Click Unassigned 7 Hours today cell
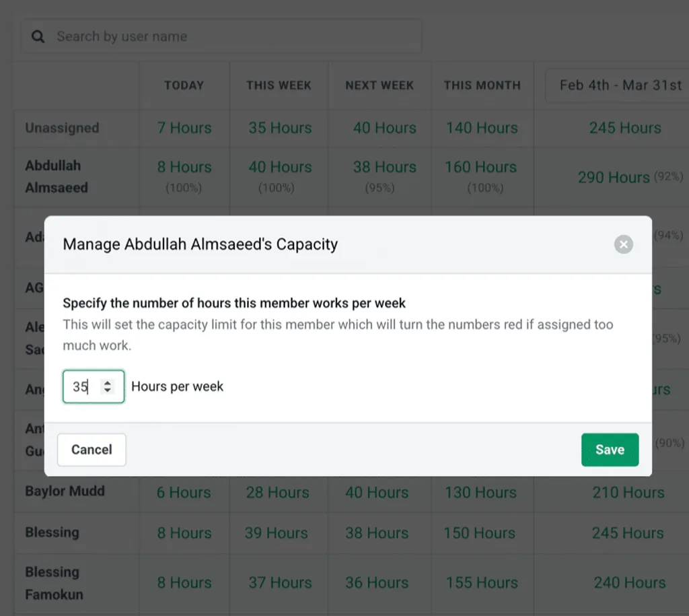689x616 pixels. 184,128
